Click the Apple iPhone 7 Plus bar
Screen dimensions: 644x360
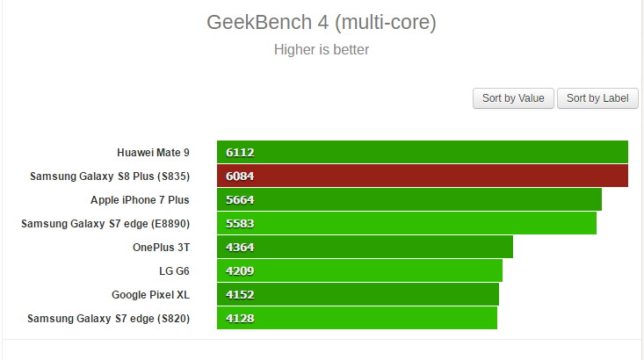[x=409, y=199]
